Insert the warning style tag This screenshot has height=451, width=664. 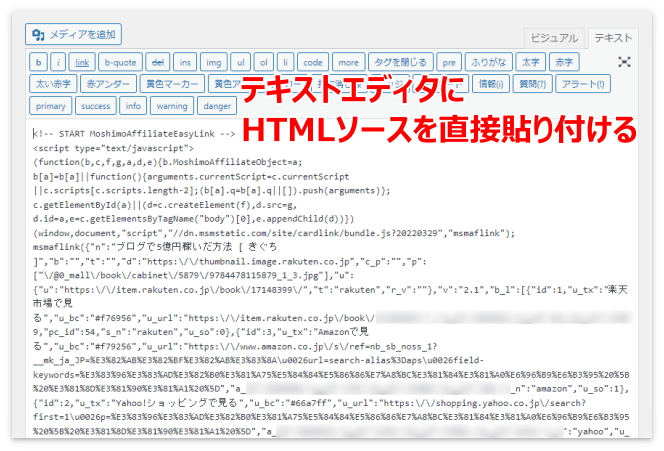click(x=172, y=106)
